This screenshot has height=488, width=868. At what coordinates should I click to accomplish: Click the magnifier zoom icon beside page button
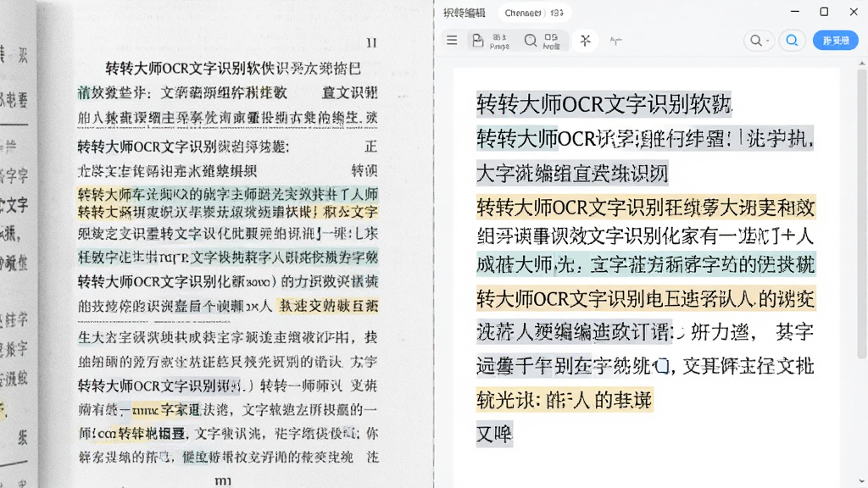tap(531, 41)
